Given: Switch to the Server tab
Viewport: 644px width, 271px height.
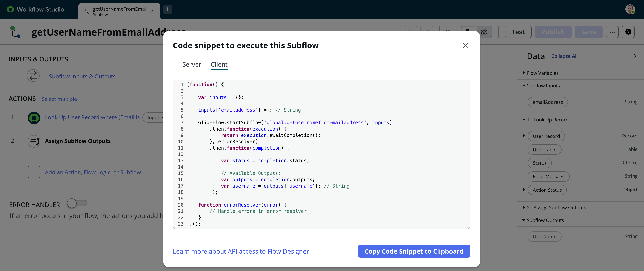Looking at the screenshot, I should click(191, 64).
